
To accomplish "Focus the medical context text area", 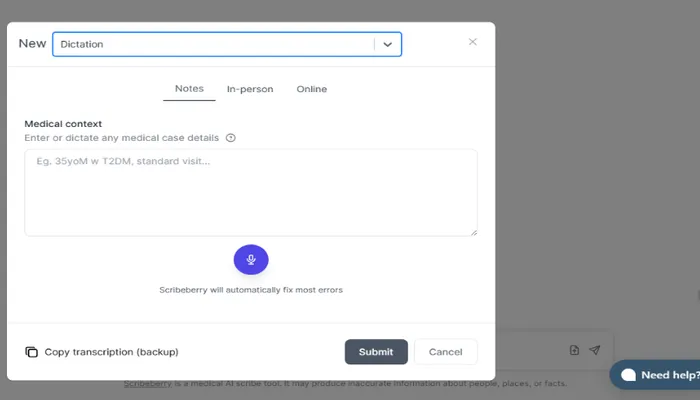I will click(x=250, y=192).
